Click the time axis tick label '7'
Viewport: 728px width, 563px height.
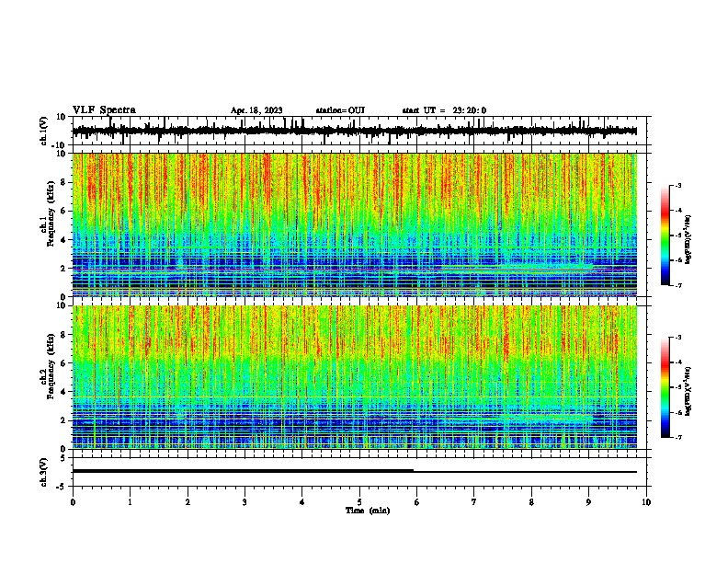[x=474, y=502]
